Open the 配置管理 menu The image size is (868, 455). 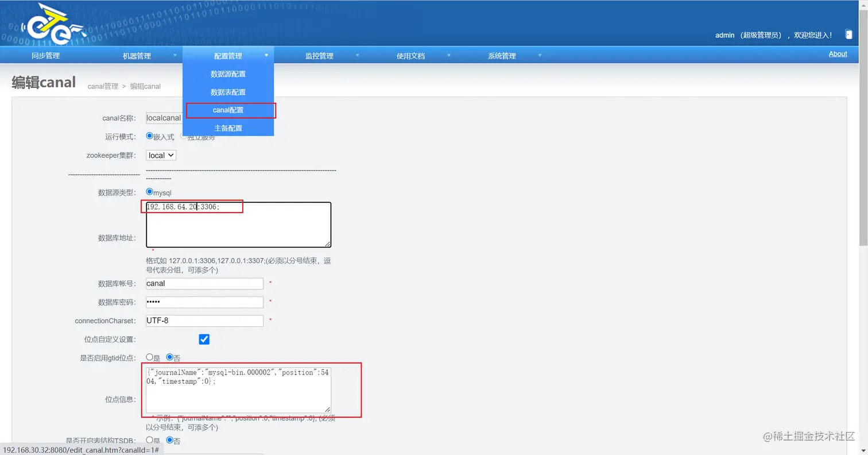click(228, 56)
